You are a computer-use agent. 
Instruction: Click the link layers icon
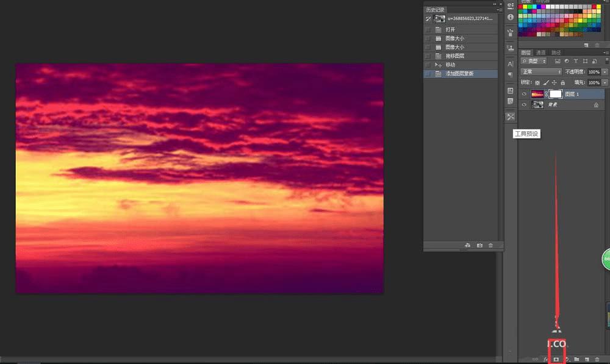click(x=535, y=359)
